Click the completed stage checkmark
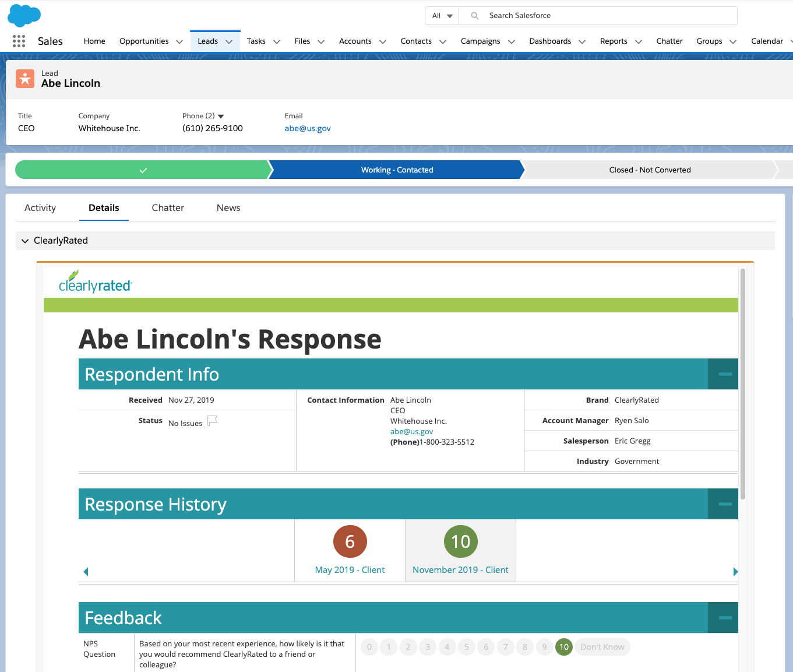793x672 pixels. coord(143,170)
